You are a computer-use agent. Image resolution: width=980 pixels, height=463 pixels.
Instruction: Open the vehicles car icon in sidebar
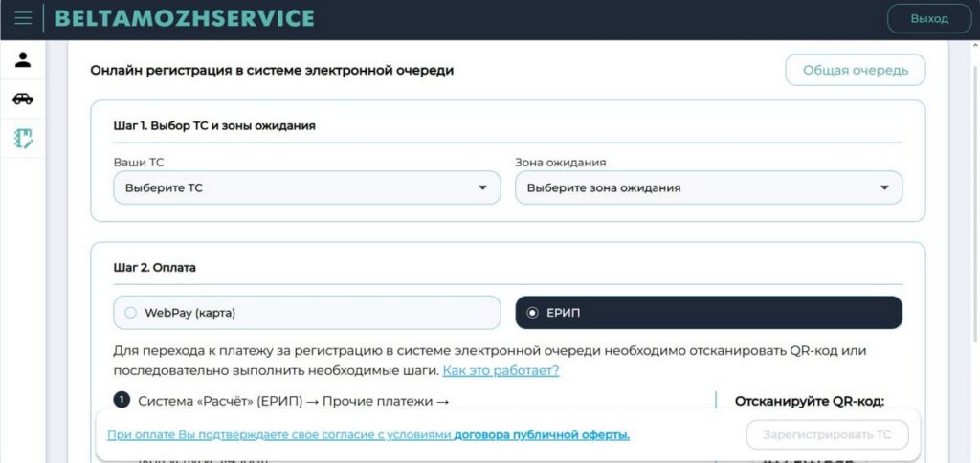23,99
